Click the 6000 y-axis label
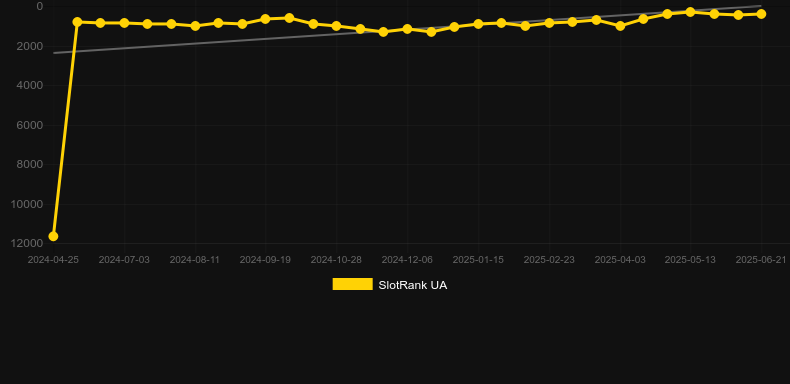The image size is (790, 384). pos(29,125)
